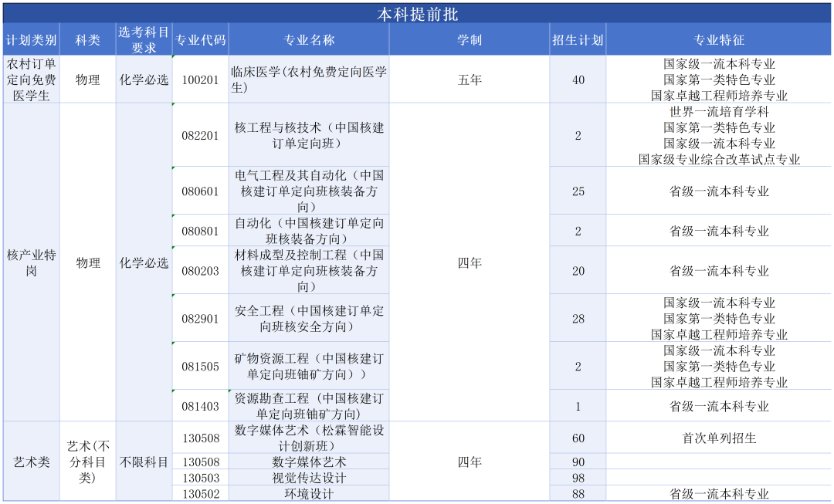Click enrollment plan value 40
Viewport: 834px width, 504px height.
(578, 79)
